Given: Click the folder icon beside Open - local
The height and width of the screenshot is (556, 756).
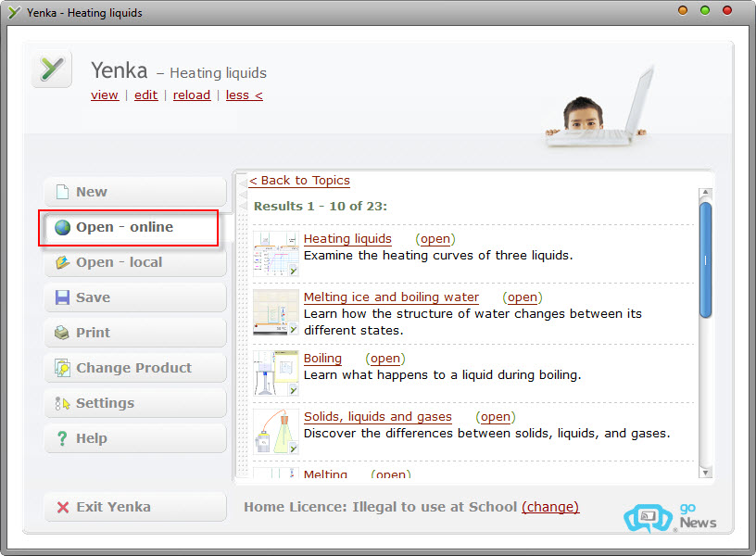Looking at the screenshot, I should [x=63, y=262].
